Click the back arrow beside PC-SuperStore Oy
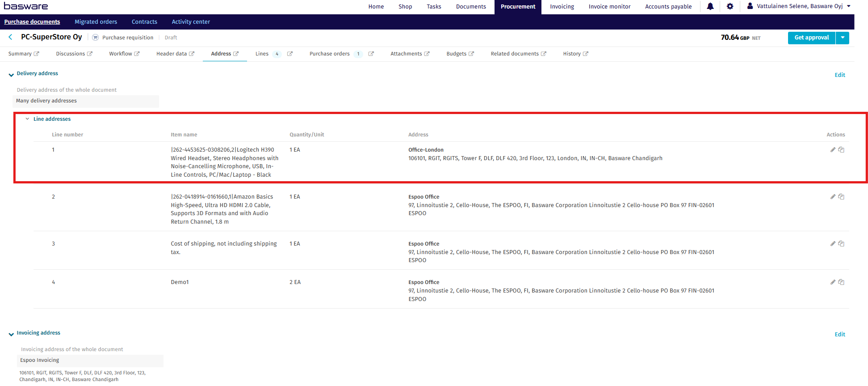Image resolution: width=868 pixels, height=386 pixels. click(10, 37)
